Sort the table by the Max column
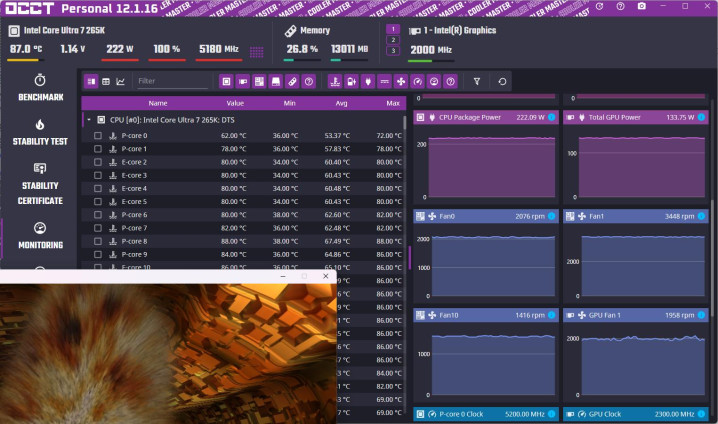Viewport: 718px width, 424px height. pyautogui.click(x=392, y=103)
